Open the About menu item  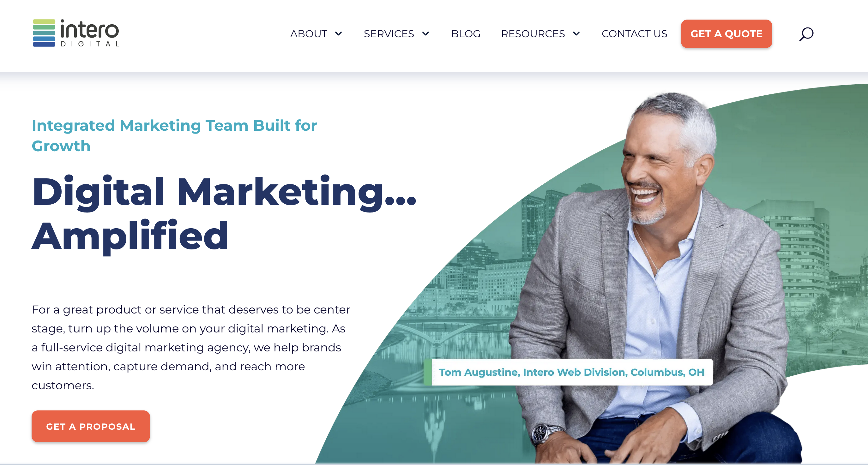coord(309,34)
